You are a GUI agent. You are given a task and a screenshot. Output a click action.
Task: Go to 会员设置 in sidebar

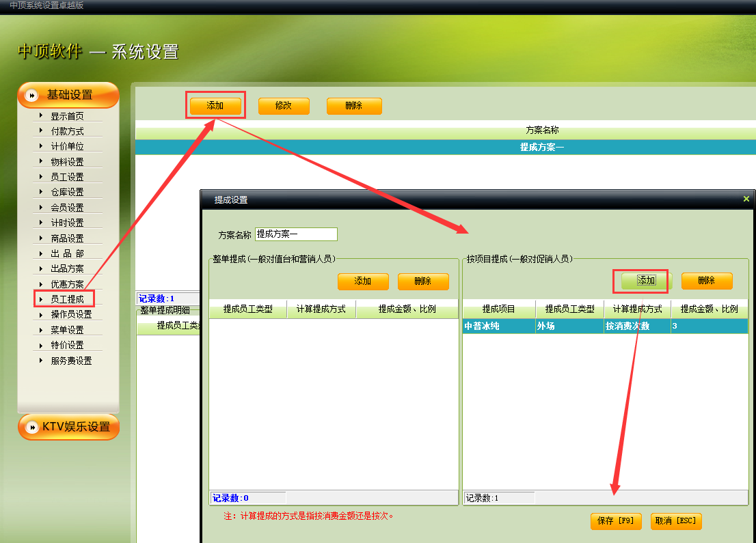[x=67, y=208]
